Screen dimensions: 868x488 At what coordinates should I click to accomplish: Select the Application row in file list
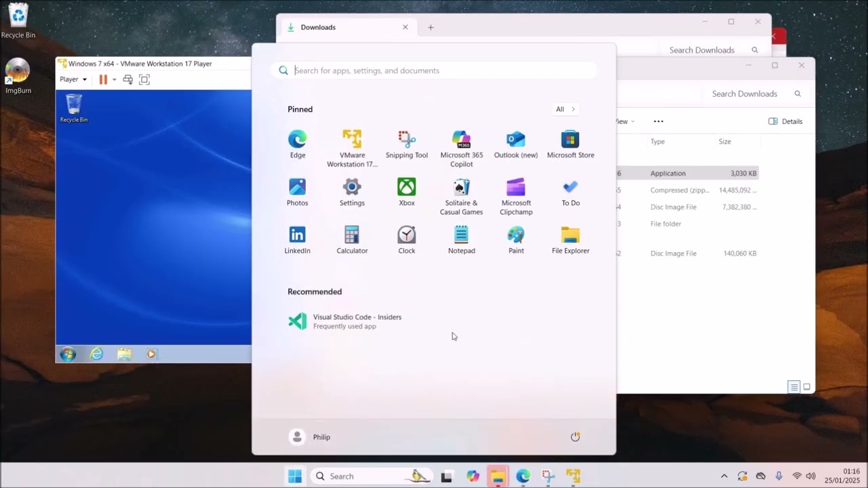(x=688, y=174)
